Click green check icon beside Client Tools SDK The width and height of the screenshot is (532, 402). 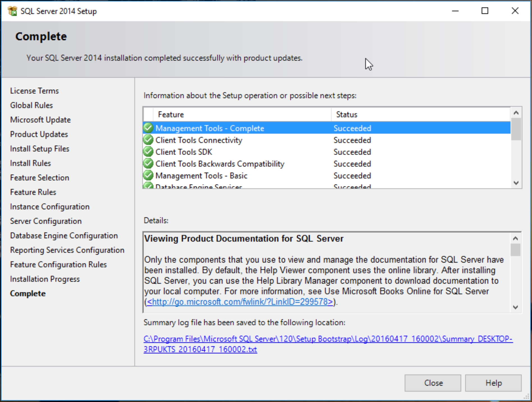click(148, 152)
